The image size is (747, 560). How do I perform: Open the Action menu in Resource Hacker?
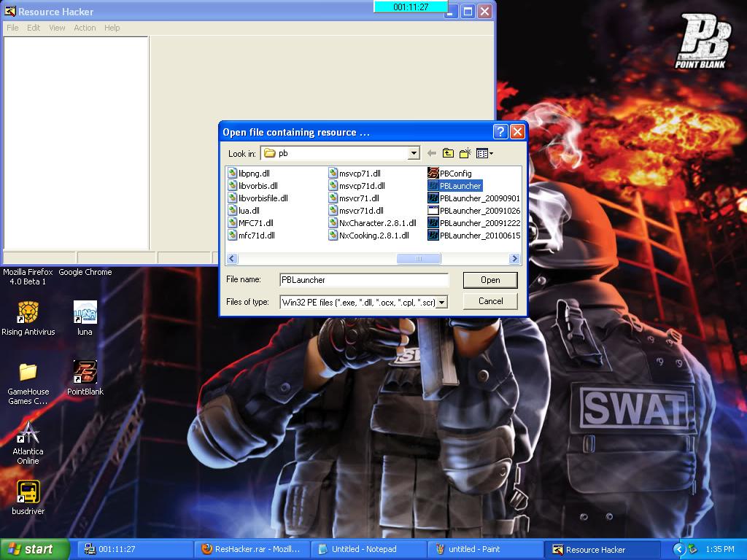[85, 28]
